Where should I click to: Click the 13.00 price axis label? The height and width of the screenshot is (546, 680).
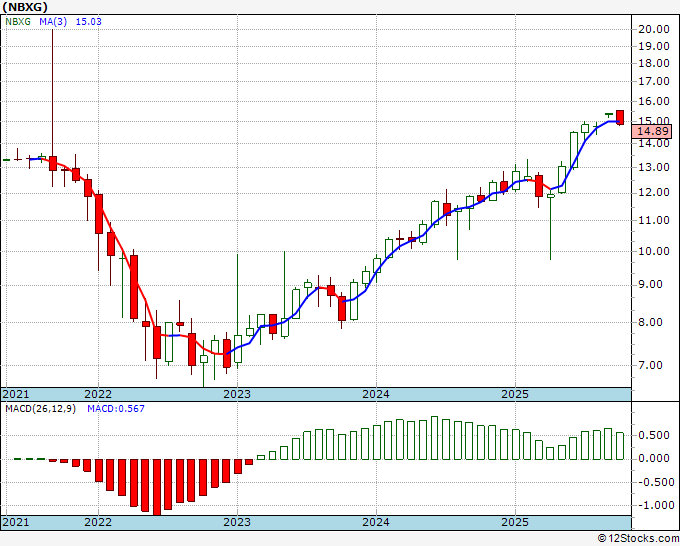[x=654, y=167]
